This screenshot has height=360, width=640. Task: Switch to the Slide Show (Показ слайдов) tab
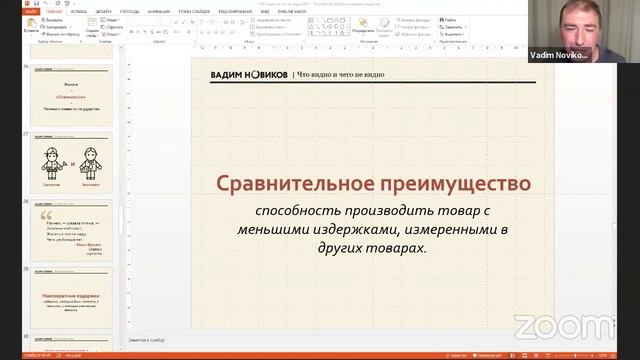[194, 12]
